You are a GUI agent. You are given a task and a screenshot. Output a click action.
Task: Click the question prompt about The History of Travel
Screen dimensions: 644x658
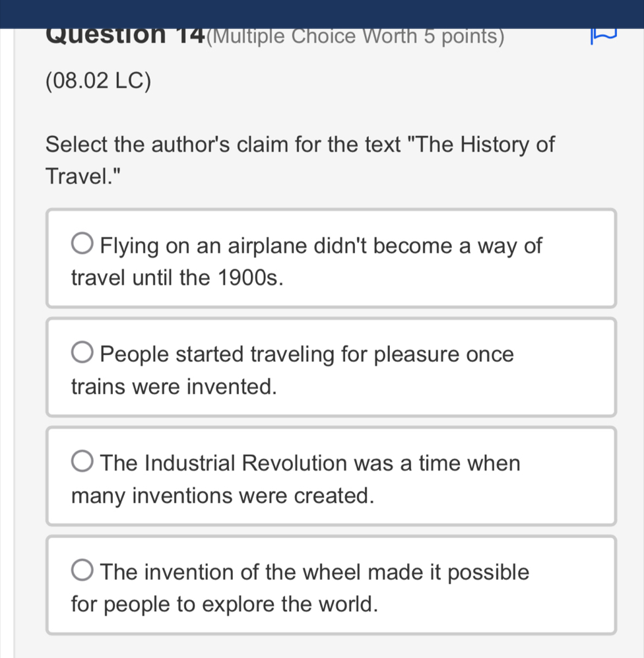300,159
